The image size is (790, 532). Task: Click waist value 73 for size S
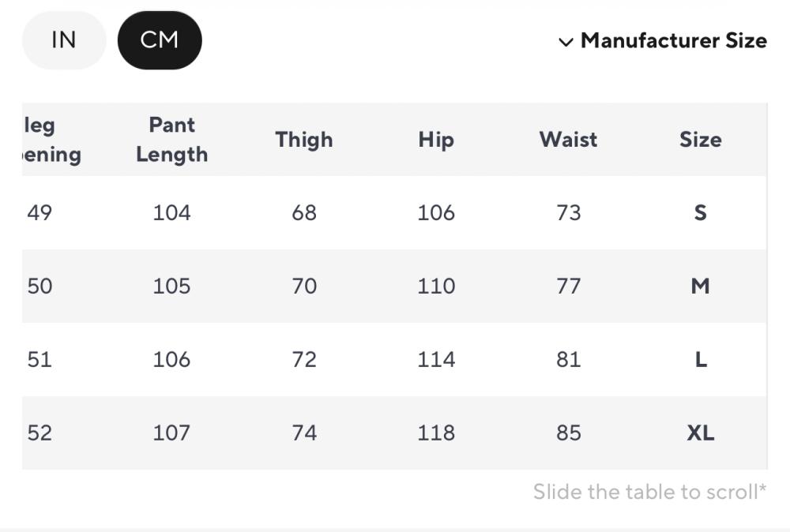(568, 213)
